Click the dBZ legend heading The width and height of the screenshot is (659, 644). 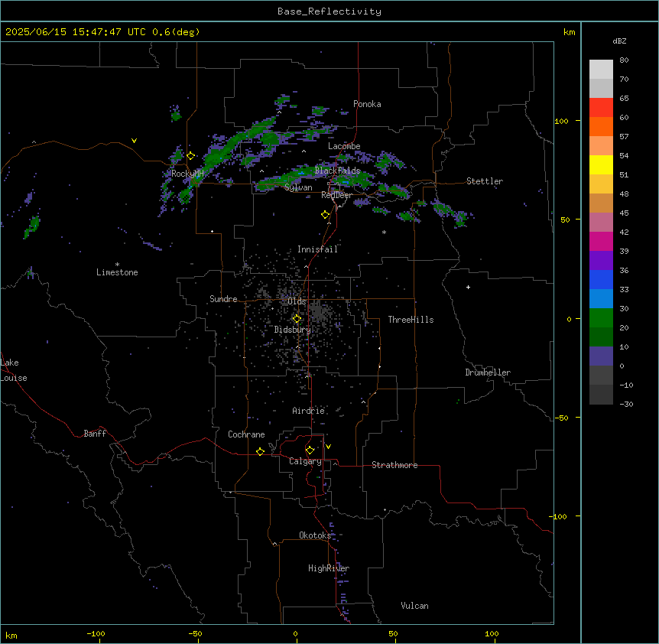(x=619, y=41)
